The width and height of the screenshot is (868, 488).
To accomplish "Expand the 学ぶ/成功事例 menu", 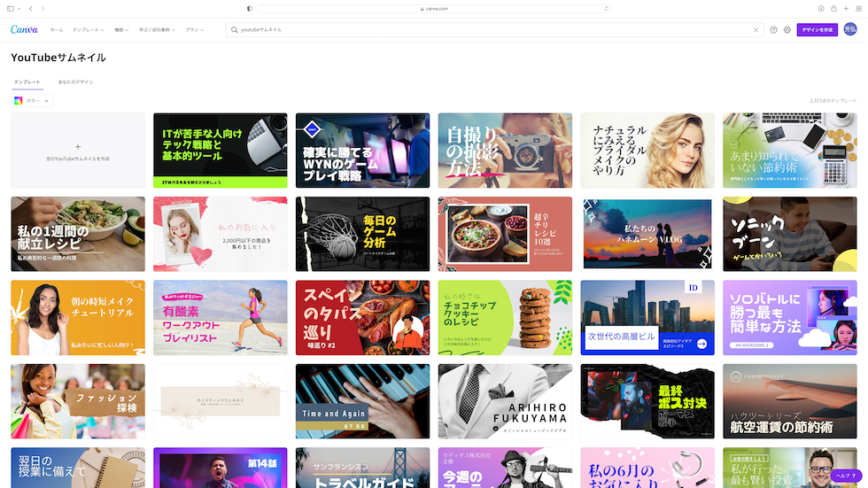I will tap(158, 30).
